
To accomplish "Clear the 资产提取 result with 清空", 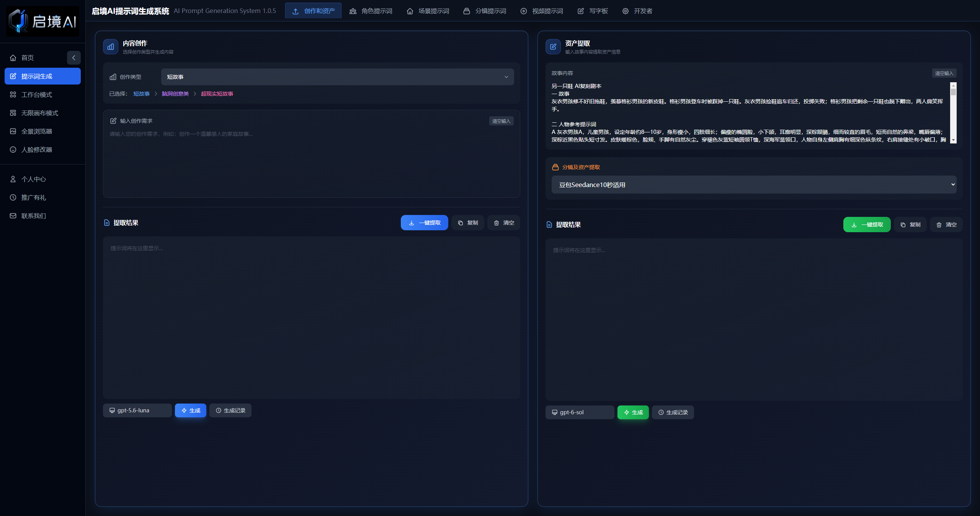I will pyautogui.click(x=946, y=225).
